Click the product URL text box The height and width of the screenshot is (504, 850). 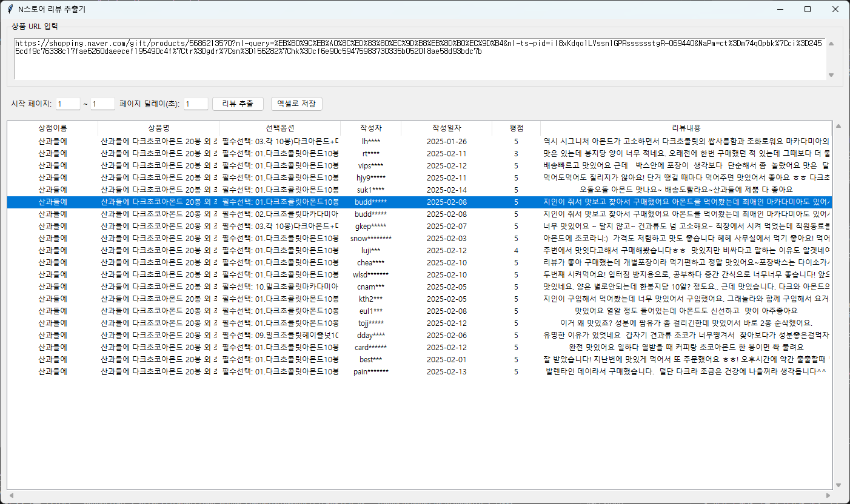(418, 59)
